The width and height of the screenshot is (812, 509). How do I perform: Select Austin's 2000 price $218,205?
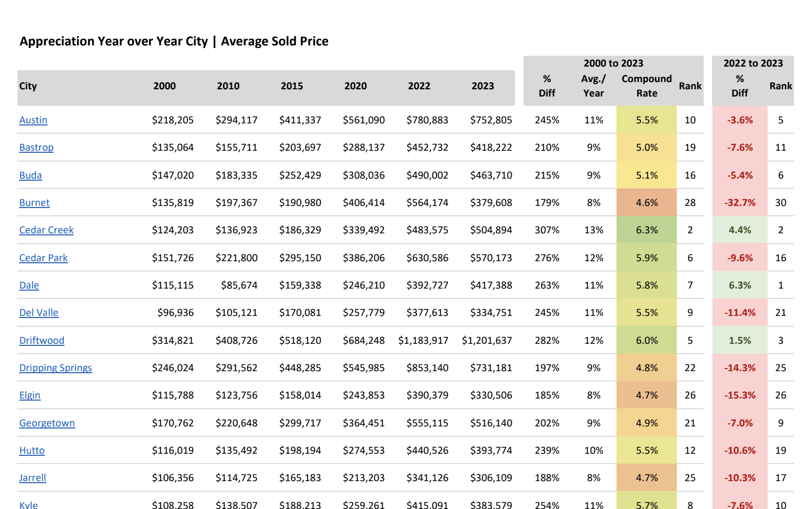[x=173, y=120]
